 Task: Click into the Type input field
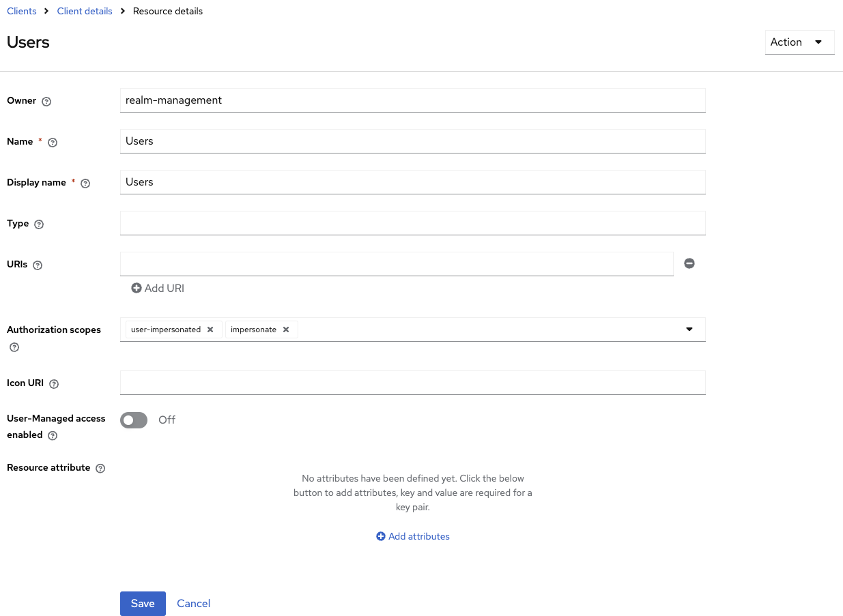[412, 223]
